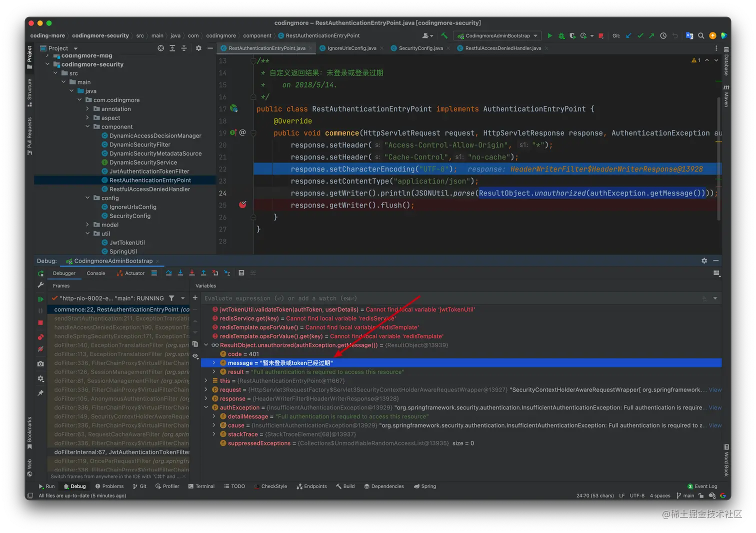The height and width of the screenshot is (533, 756).
Task: Open the Event Log button
Action: click(x=702, y=486)
